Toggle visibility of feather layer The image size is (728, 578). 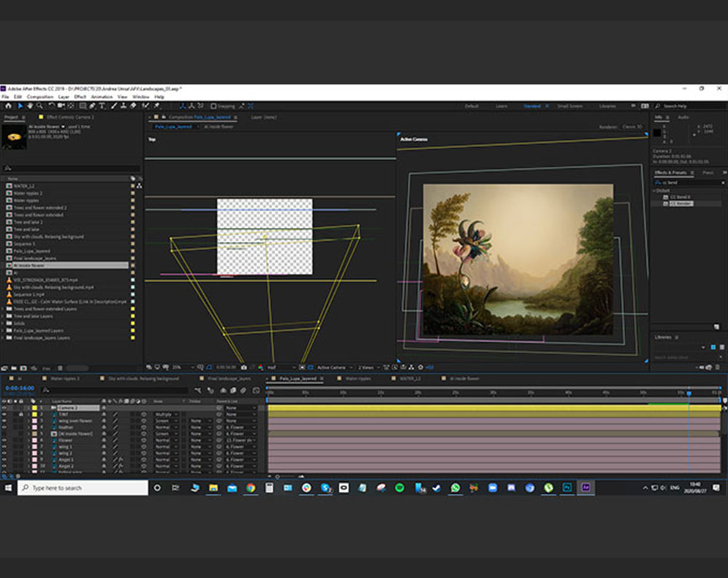click(4, 427)
